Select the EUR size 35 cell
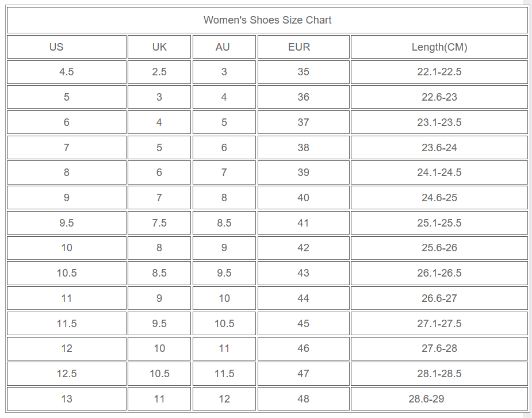532x418 pixels. (x=303, y=72)
